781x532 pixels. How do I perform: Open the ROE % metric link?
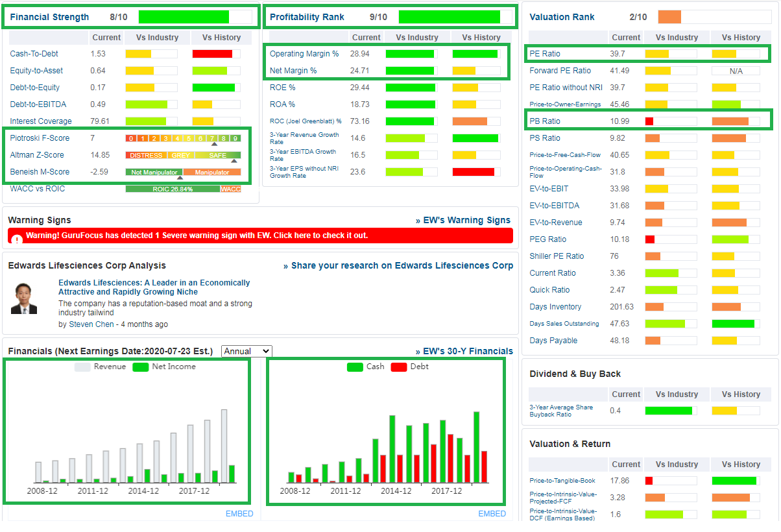tap(282, 88)
